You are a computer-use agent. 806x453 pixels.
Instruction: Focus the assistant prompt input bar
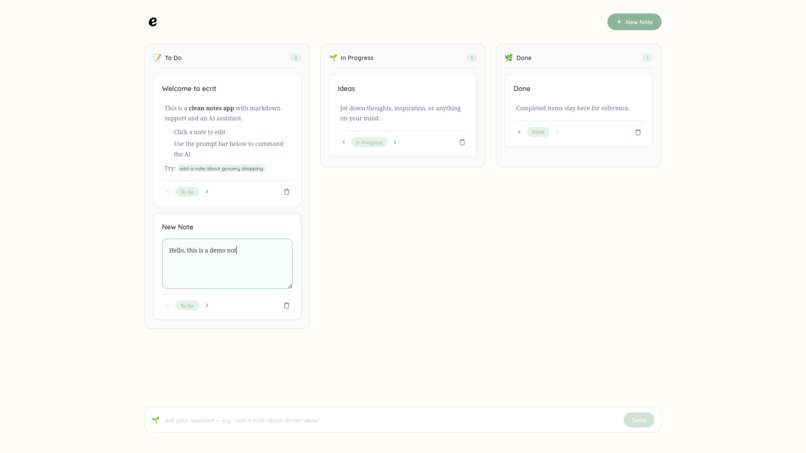391,420
